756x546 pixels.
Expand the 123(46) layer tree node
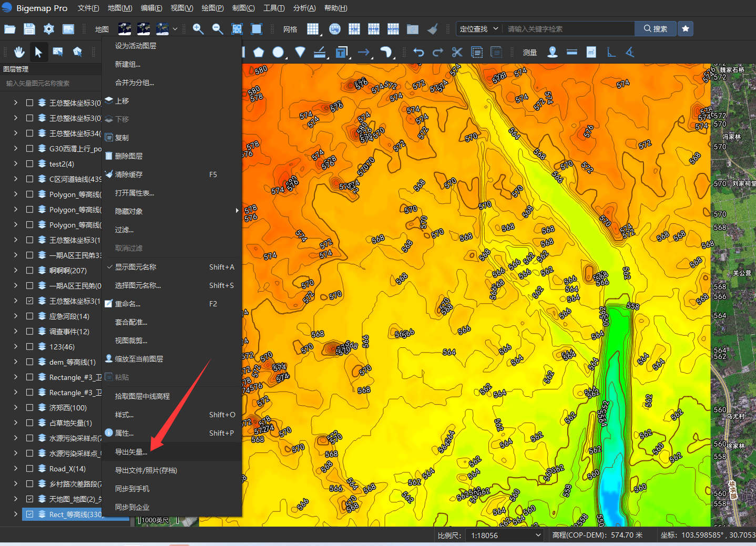tap(16, 347)
